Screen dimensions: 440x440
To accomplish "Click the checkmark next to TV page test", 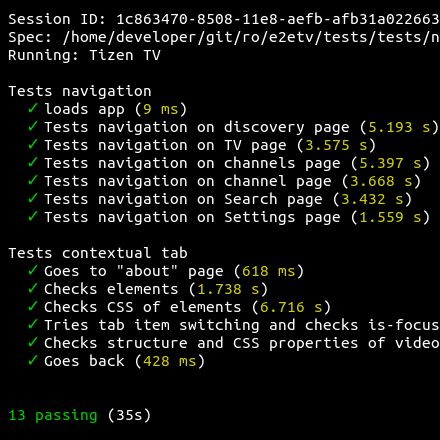I will click(33, 144).
